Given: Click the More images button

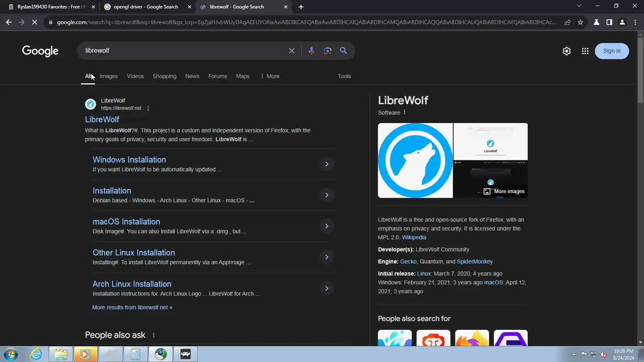Looking at the screenshot, I should (x=504, y=191).
